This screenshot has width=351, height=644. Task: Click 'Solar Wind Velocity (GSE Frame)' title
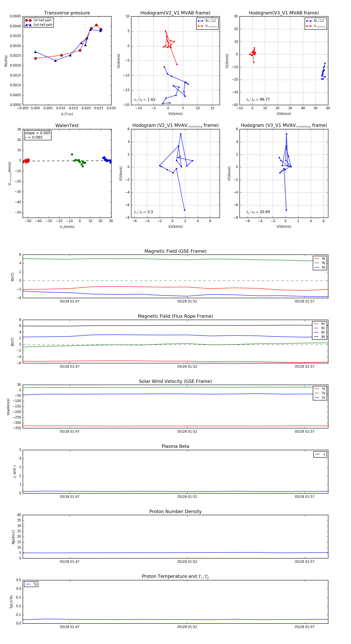[x=175, y=382]
